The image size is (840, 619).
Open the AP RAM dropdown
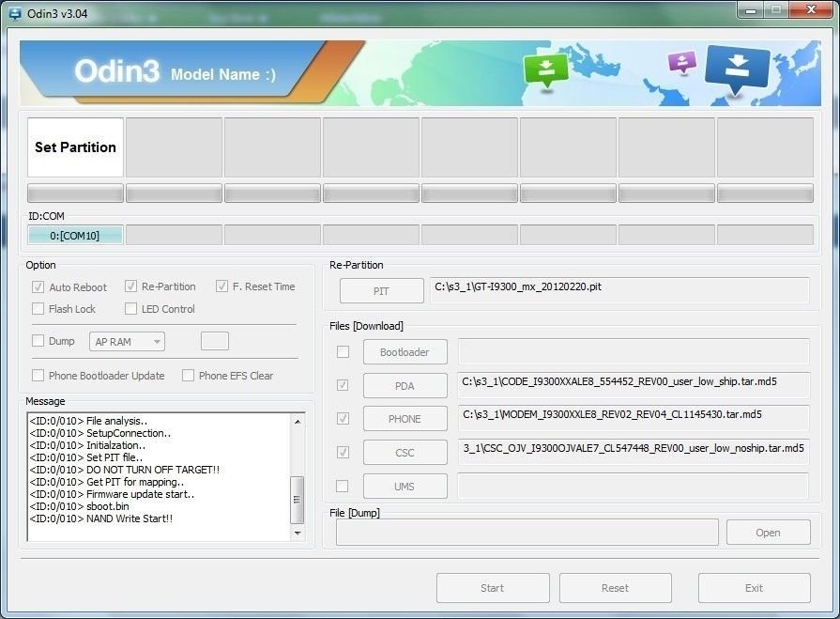point(127,341)
